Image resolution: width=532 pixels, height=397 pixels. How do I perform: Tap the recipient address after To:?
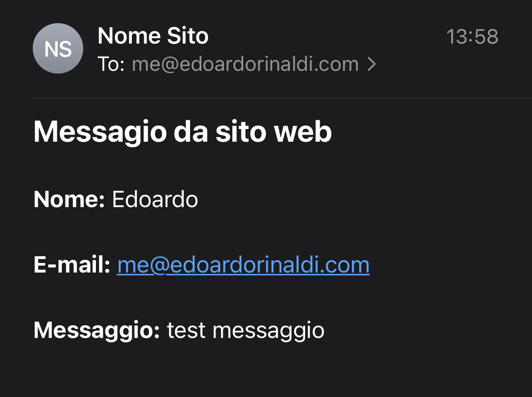pyautogui.click(x=245, y=65)
